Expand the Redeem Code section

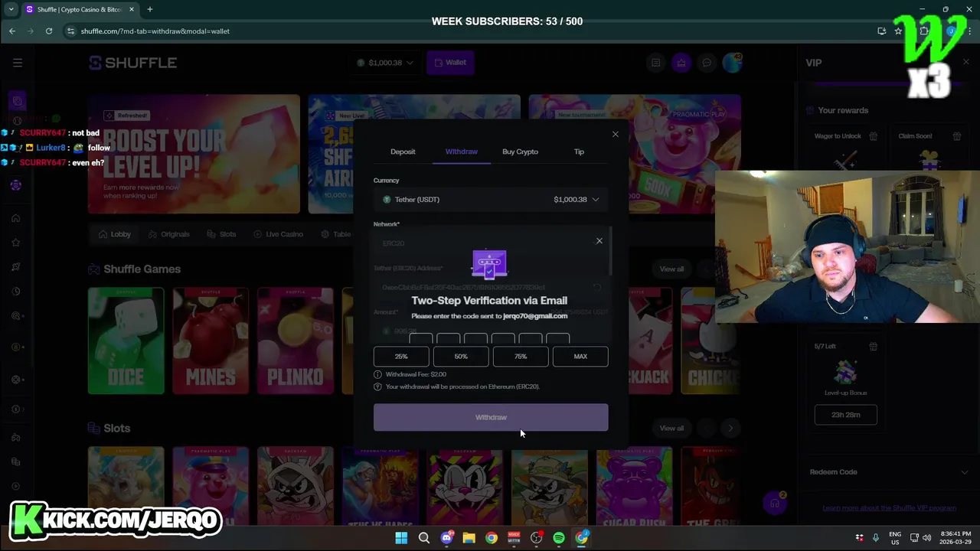[889, 472]
